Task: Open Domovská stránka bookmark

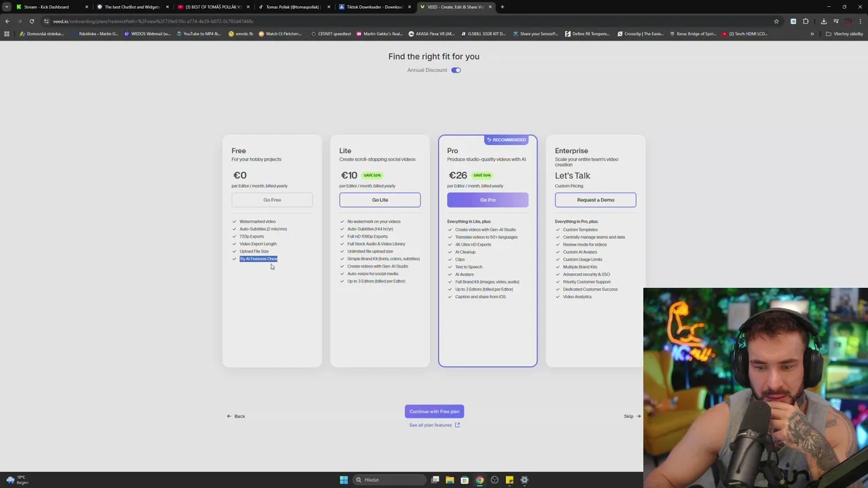Action: (42, 34)
